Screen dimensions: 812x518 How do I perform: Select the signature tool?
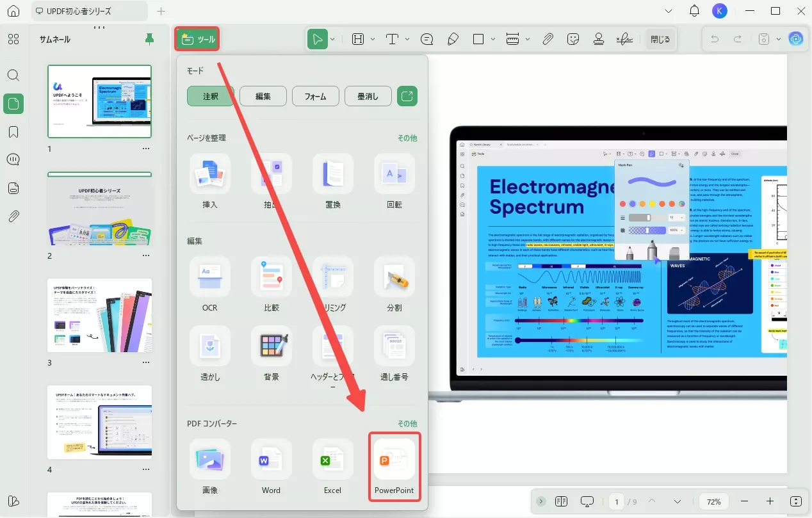(x=624, y=39)
